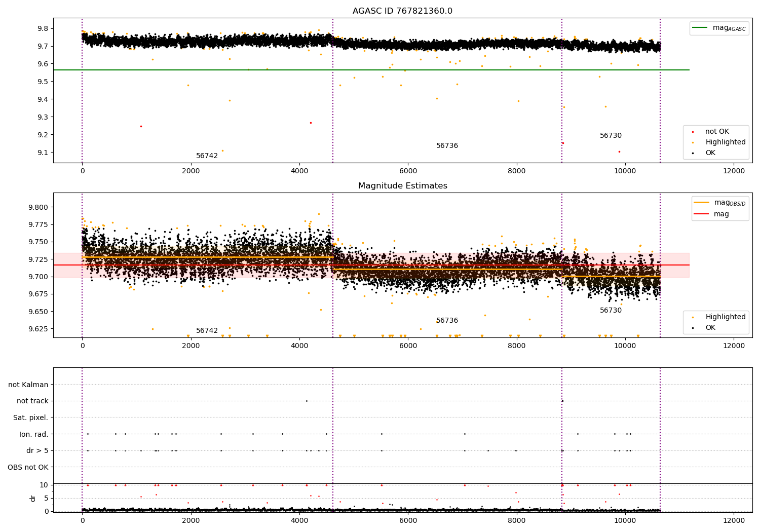Click the 'not track' data point near x 4100

(x=307, y=401)
